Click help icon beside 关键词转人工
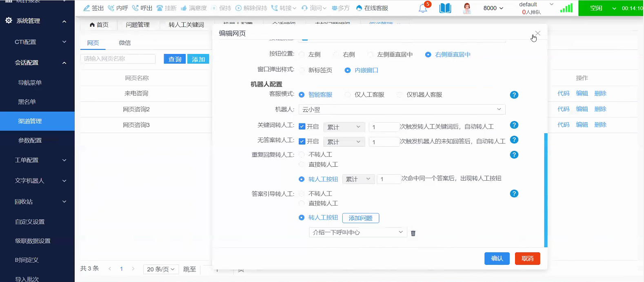The image size is (644, 282). pyautogui.click(x=514, y=125)
